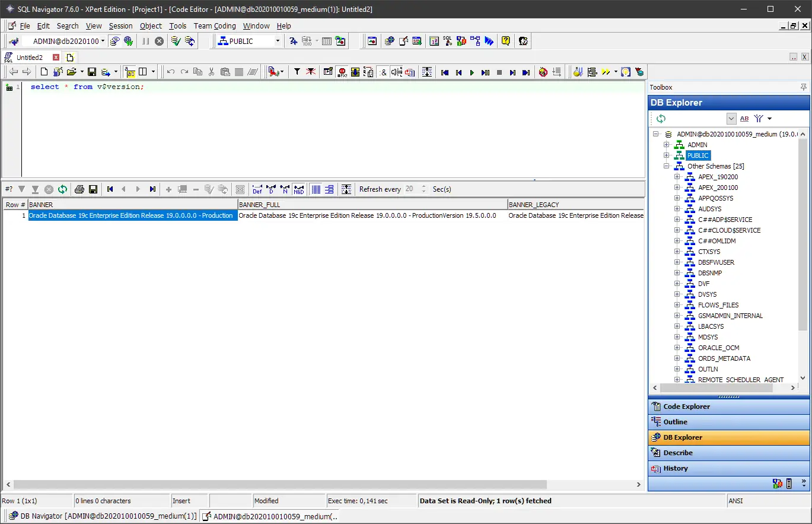Expand the CTXSYS schema

click(x=677, y=252)
